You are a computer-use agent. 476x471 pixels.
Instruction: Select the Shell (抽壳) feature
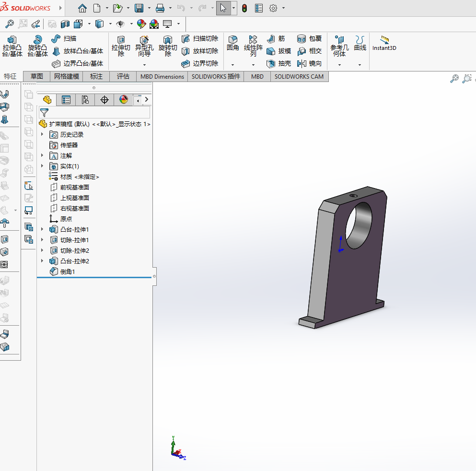(x=279, y=63)
